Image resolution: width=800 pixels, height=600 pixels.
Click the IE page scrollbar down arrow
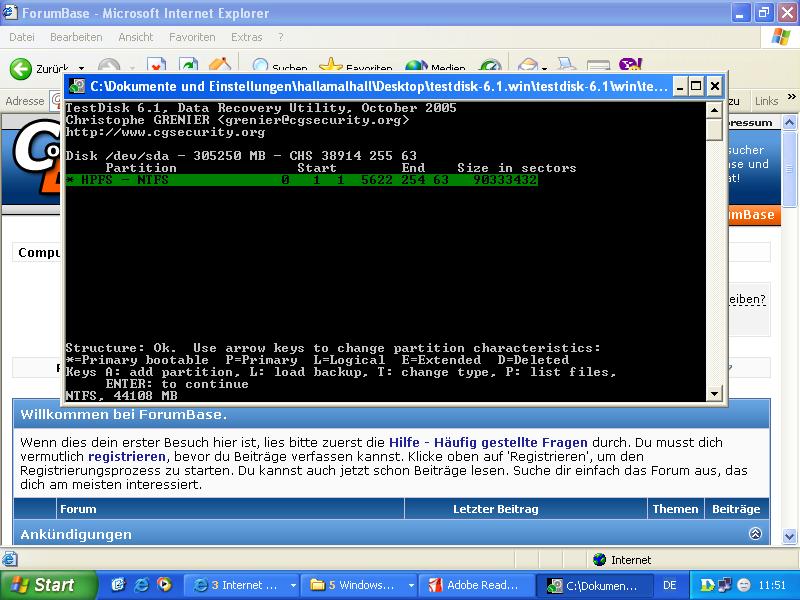pos(789,536)
